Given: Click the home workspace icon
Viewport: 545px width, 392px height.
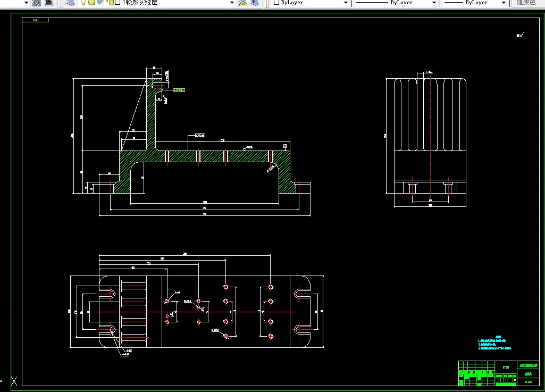Looking at the screenshot, I should [49, 3].
